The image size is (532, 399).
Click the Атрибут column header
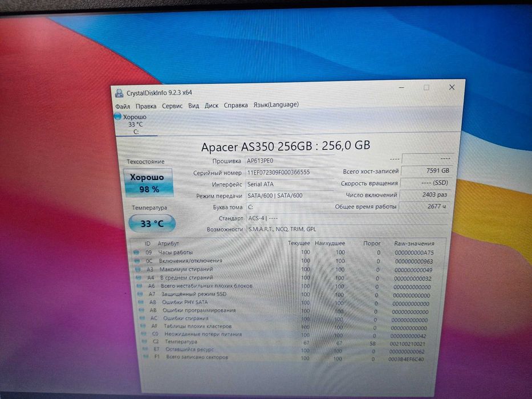[x=168, y=243]
